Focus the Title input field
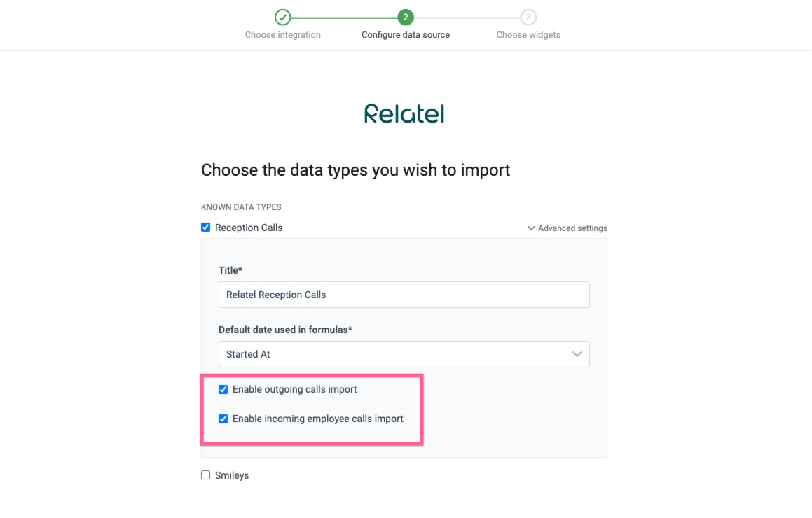The image size is (812, 518). click(x=404, y=295)
